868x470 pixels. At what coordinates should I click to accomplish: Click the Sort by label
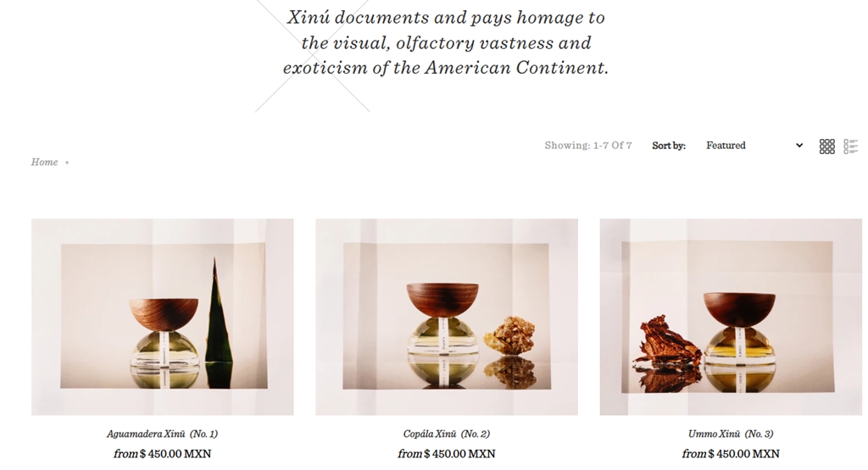point(669,146)
